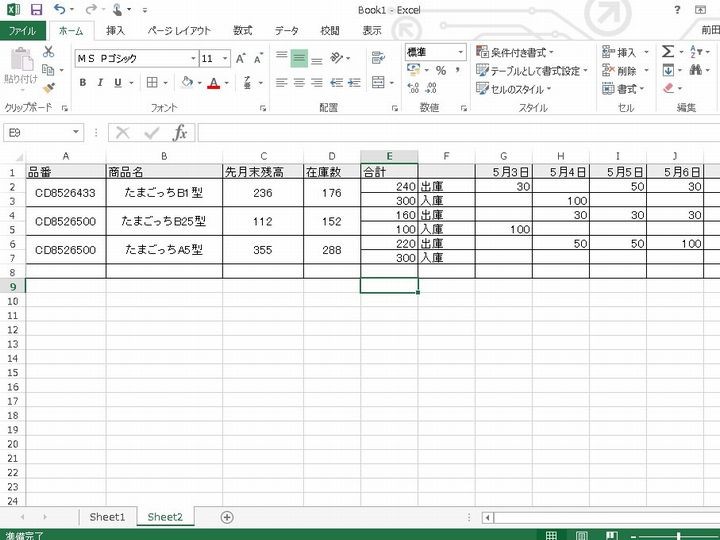The width and height of the screenshot is (720, 540).
Task: Toggle italic formatting
Action: 102,83
